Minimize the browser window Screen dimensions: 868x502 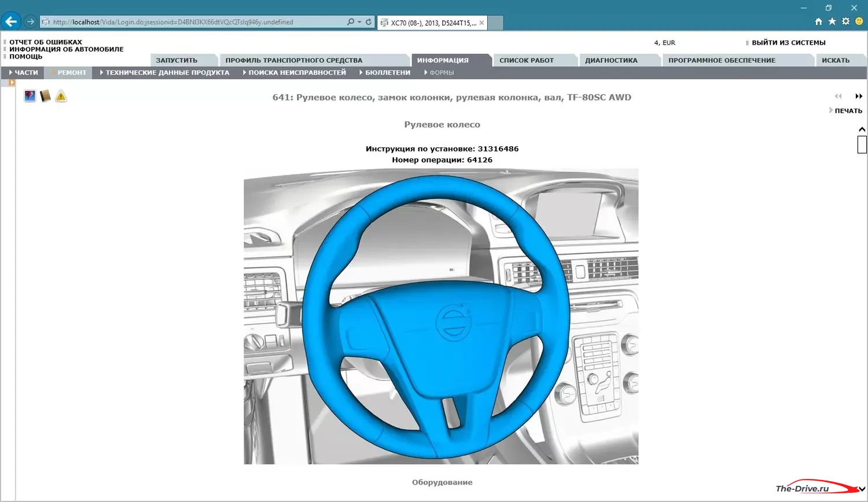pos(803,8)
